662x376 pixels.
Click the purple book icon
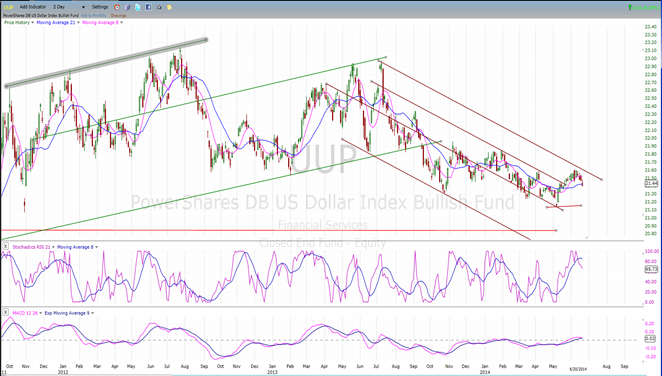[128, 7]
